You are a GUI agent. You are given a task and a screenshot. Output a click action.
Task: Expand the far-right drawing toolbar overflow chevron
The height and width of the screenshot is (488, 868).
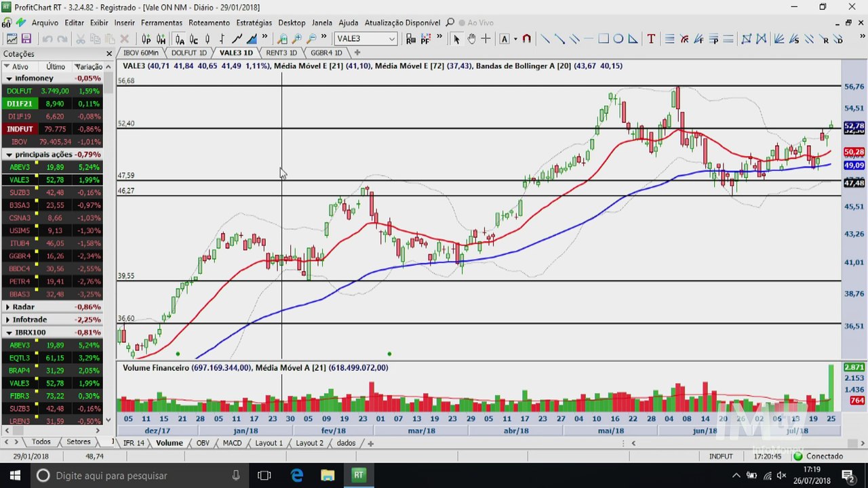(x=863, y=37)
